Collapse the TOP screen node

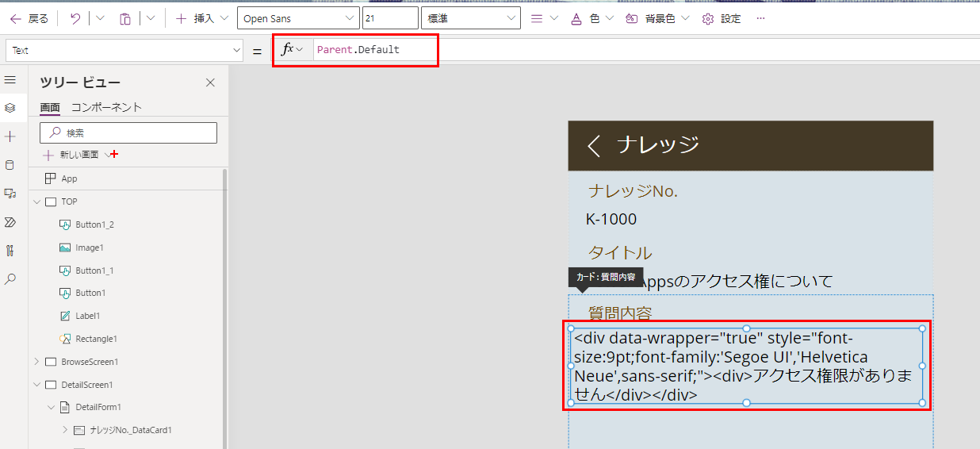(36, 201)
